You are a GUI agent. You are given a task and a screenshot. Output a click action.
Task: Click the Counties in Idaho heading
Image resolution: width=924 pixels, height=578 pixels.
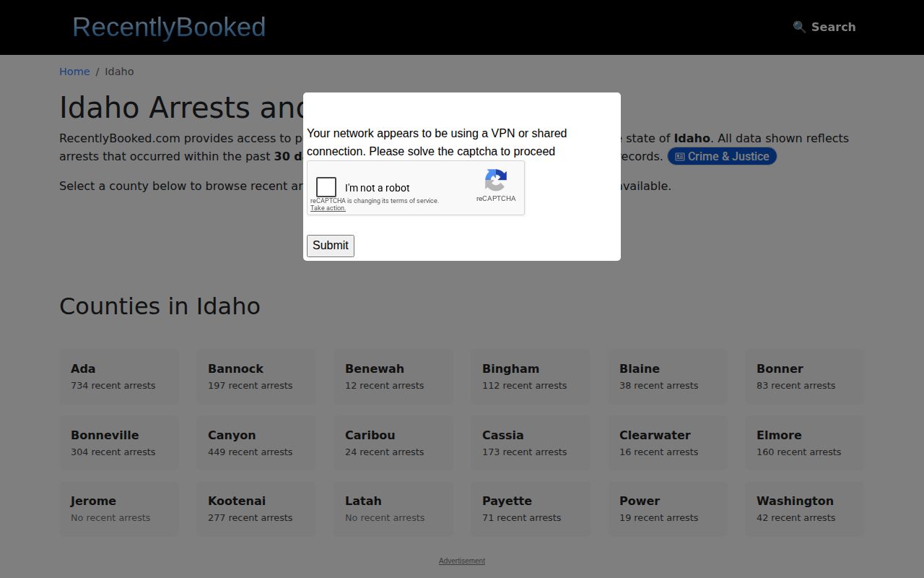(160, 306)
